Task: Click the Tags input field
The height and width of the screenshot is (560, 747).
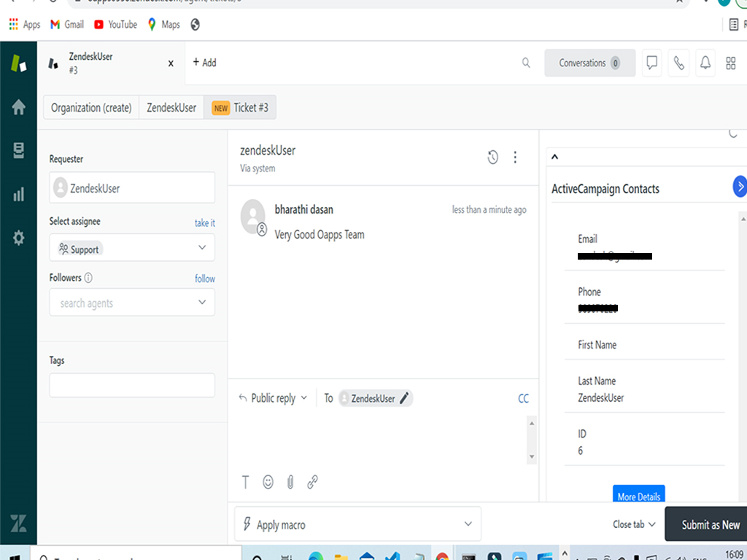Action: (132, 385)
